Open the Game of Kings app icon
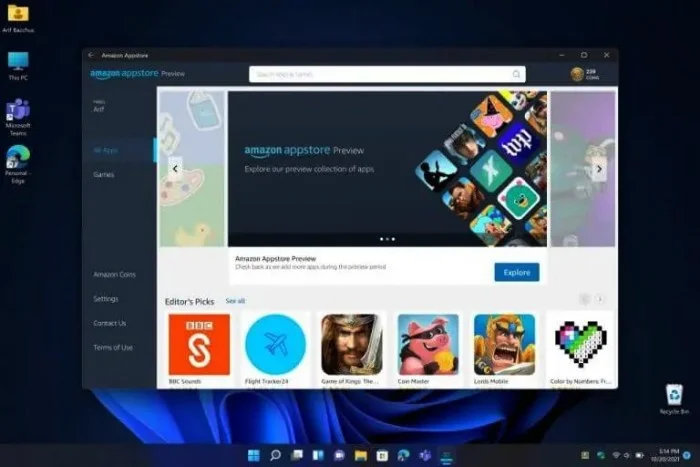 click(352, 344)
